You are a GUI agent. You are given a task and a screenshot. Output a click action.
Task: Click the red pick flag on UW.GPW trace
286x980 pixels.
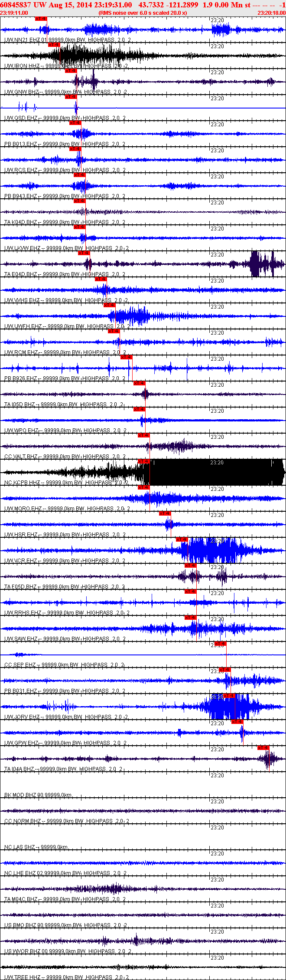[237, 722]
